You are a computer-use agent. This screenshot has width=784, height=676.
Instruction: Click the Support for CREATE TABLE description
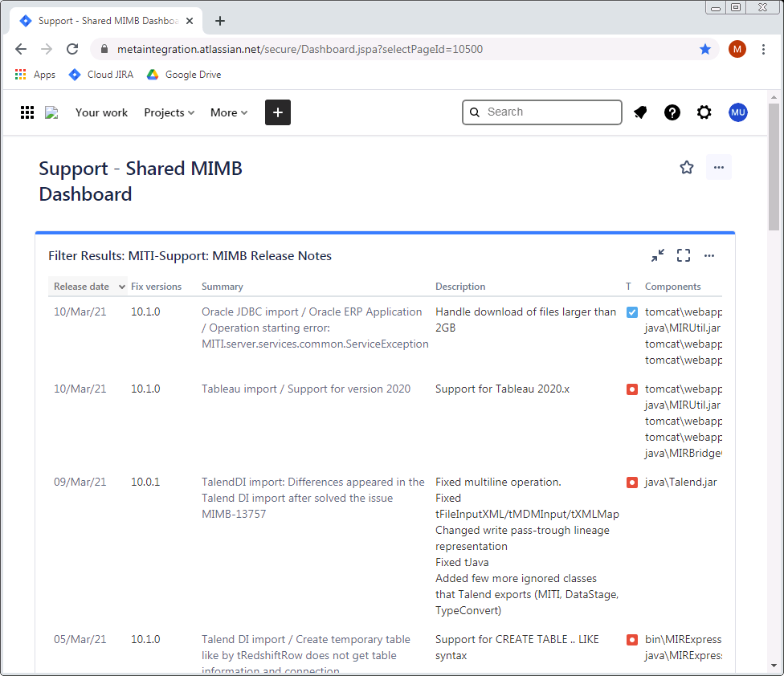(517, 647)
